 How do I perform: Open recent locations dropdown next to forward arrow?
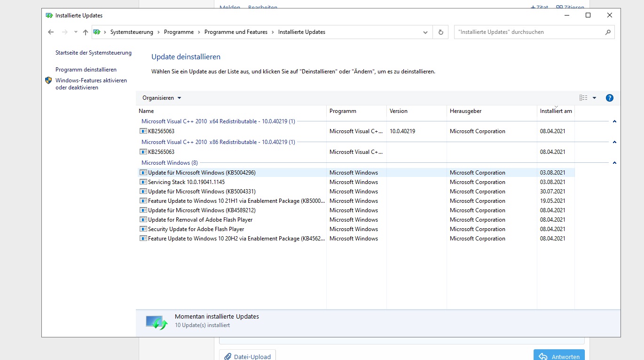tap(76, 32)
